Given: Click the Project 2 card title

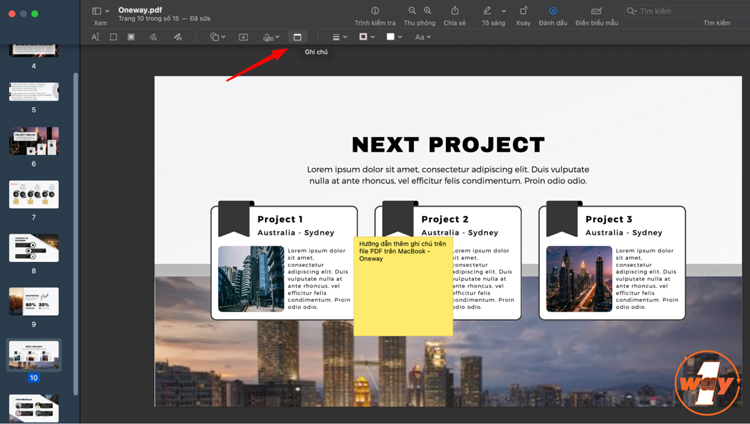Looking at the screenshot, I should [445, 219].
